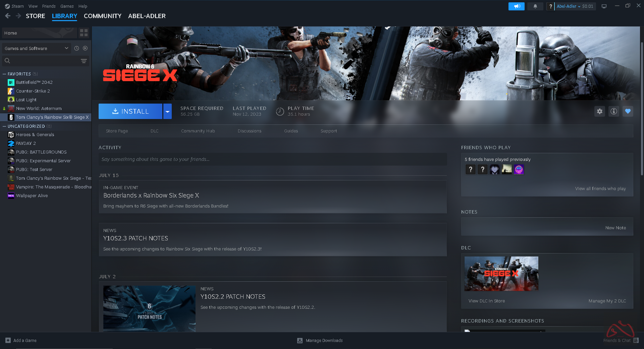This screenshot has width=644, height=349.
Task: Open Big Picture mode icon
Action: coord(604,6)
